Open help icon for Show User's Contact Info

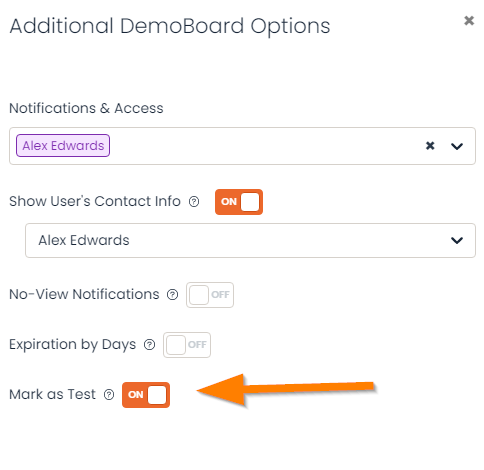(x=194, y=202)
